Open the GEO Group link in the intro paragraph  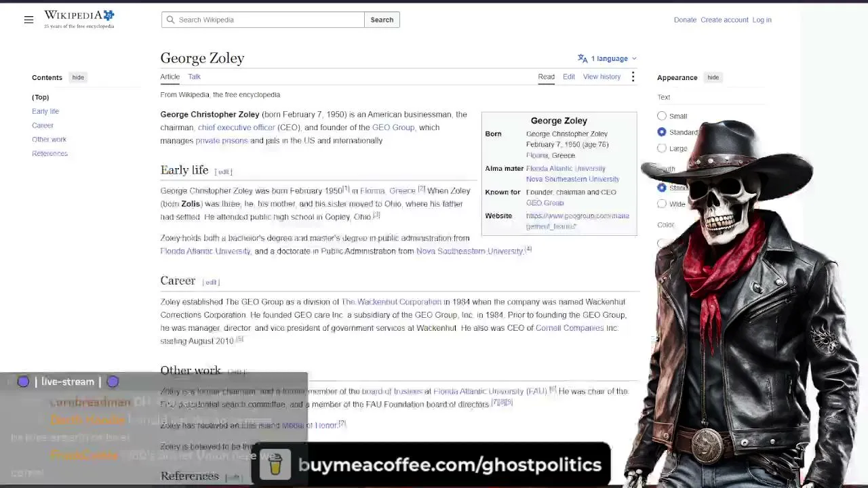393,127
